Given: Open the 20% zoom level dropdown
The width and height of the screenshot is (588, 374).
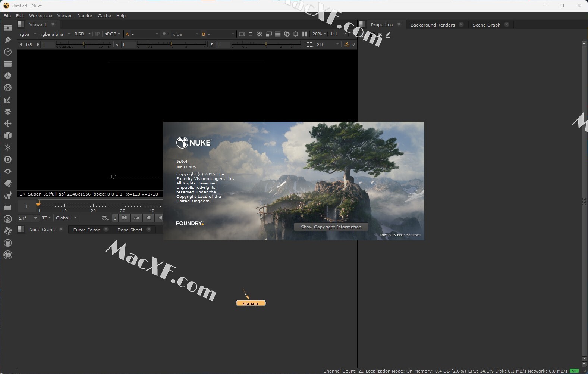Looking at the screenshot, I should pyautogui.click(x=319, y=34).
